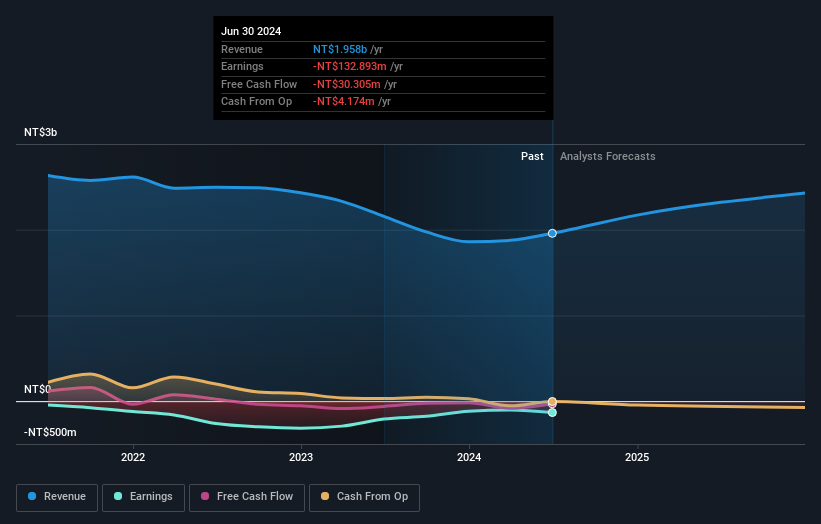Click the 2025 x-axis label
Image resolution: width=821 pixels, height=524 pixels.
pyautogui.click(x=637, y=458)
